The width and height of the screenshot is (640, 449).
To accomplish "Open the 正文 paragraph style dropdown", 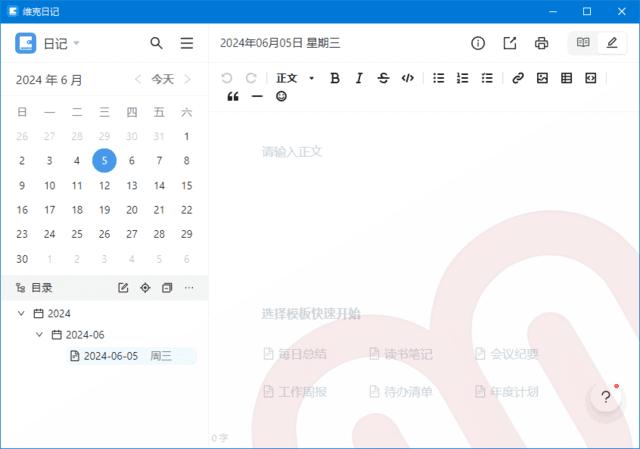I will pos(295,78).
